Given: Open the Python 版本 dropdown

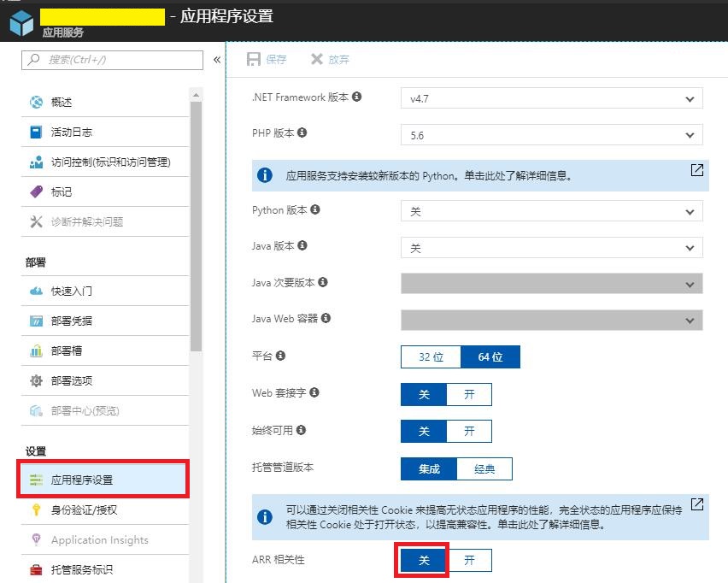Looking at the screenshot, I should pyautogui.click(x=551, y=210).
